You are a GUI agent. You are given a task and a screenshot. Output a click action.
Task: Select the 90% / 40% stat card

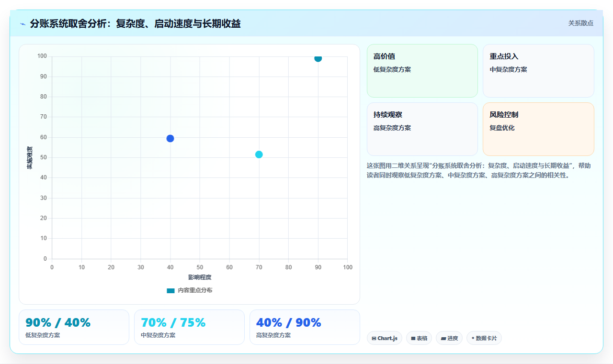tap(74, 327)
